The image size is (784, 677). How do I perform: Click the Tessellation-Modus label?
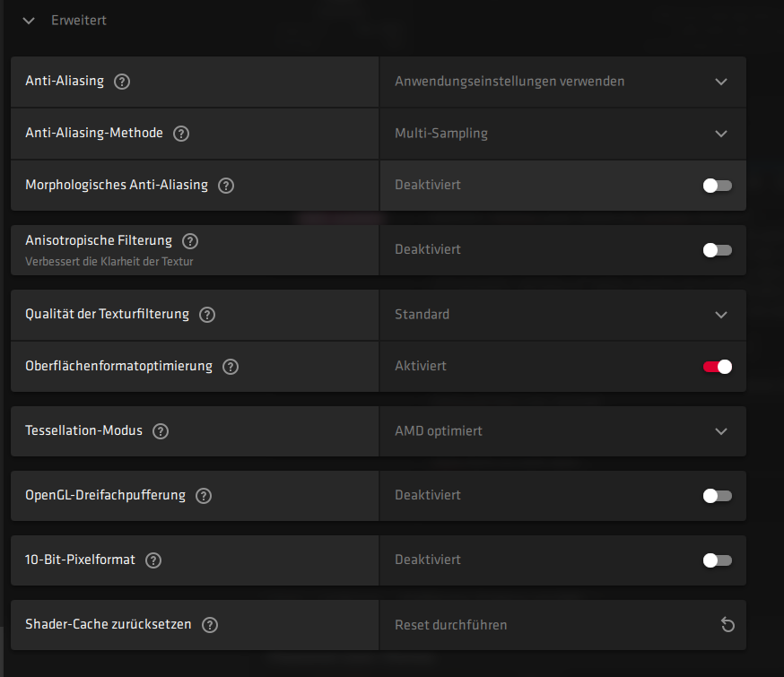tap(83, 430)
